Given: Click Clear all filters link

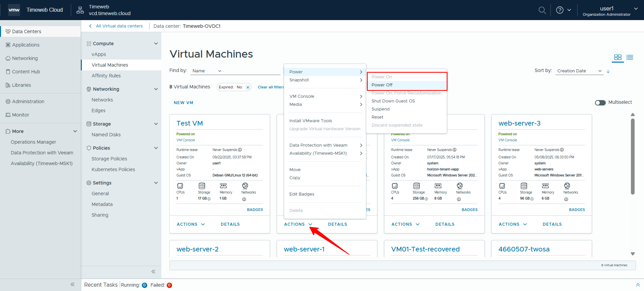Looking at the screenshot, I should (271, 87).
